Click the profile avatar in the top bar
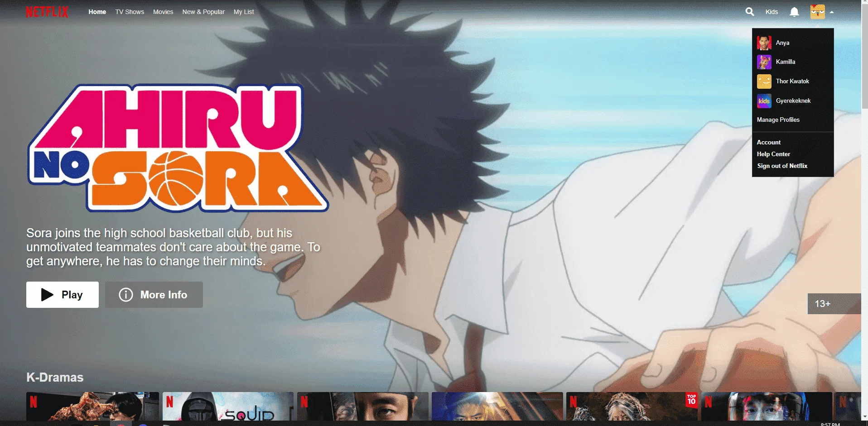The height and width of the screenshot is (426, 868). click(x=818, y=12)
